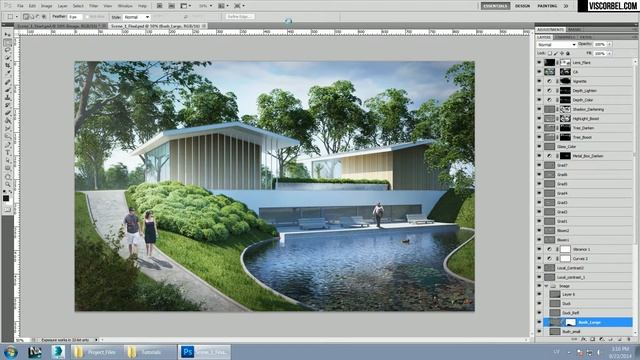Screen dimensions: 640x360
Task: Click the Feather input field
Action: pos(75,17)
